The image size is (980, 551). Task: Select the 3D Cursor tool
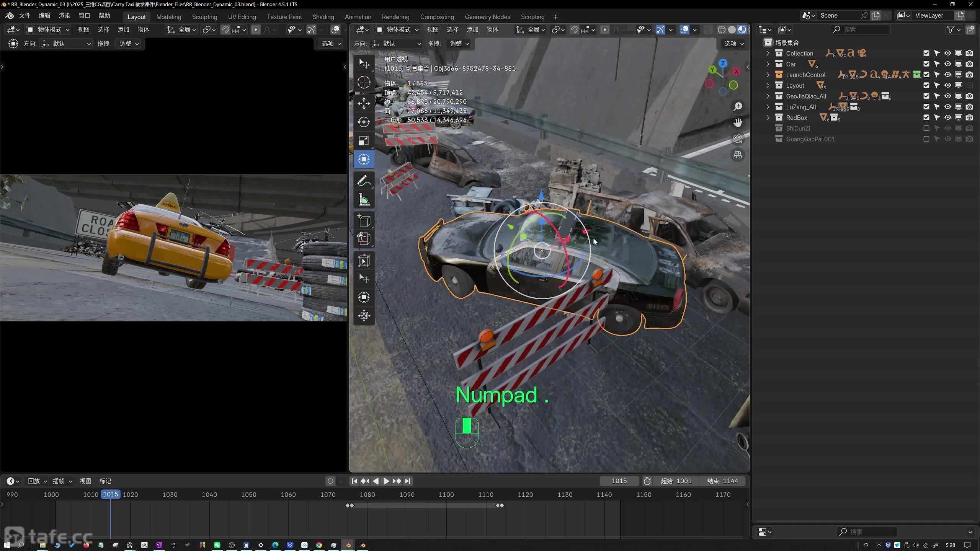click(364, 82)
